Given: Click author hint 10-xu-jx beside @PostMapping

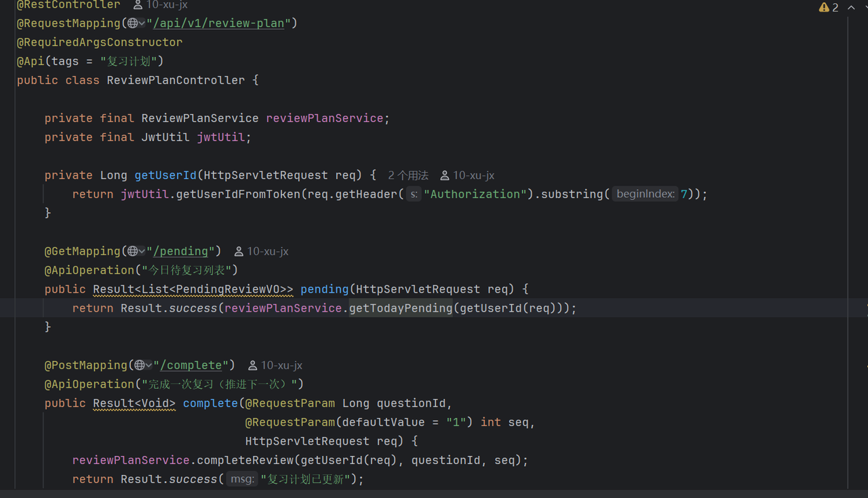Looking at the screenshot, I should (x=275, y=365).
